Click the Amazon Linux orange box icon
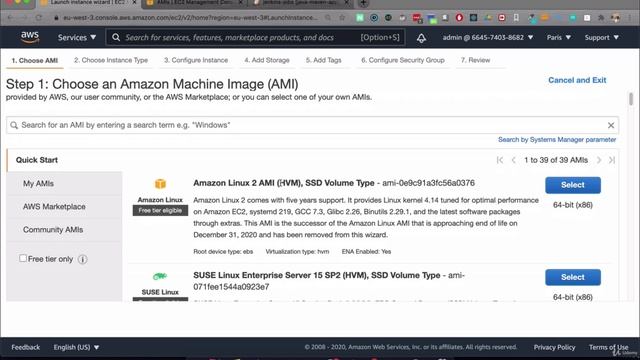This screenshot has width=640, height=360. [160, 184]
